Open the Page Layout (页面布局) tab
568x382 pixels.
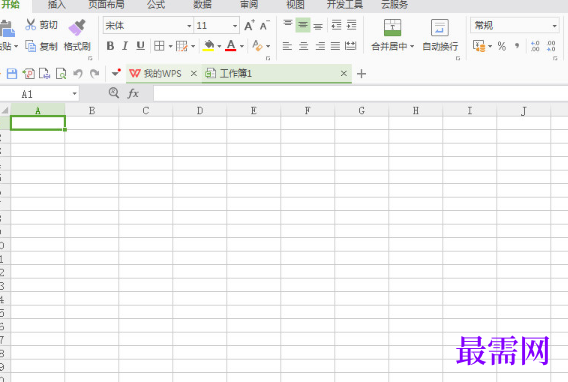(106, 4)
